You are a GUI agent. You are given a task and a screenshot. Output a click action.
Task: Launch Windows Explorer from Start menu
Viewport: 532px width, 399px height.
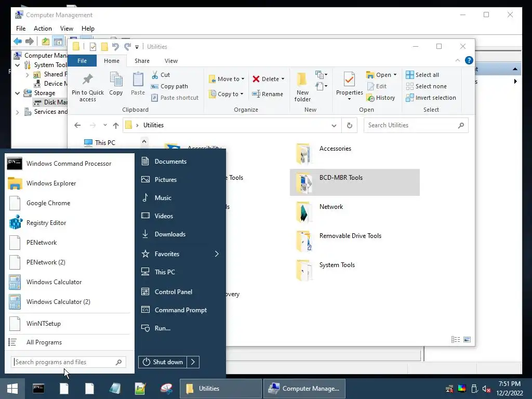(69, 183)
